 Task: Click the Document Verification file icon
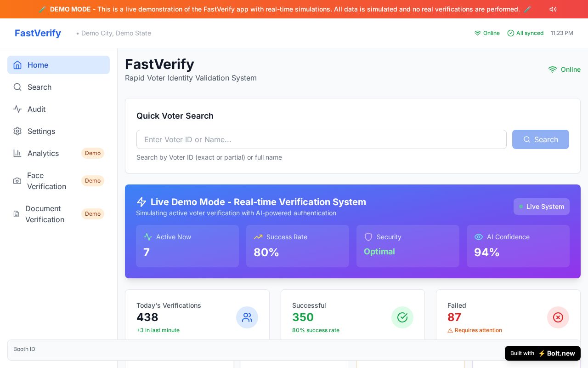(x=16, y=214)
